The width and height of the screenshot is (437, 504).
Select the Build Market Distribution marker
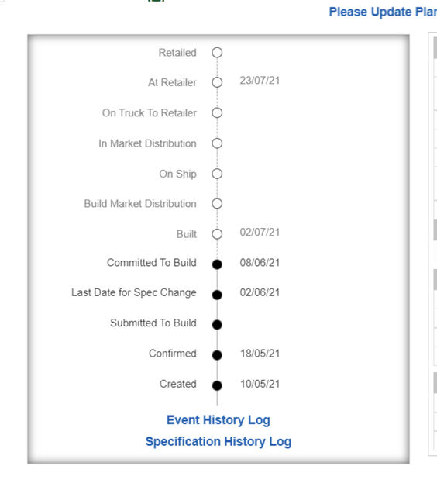pos(217,203)
